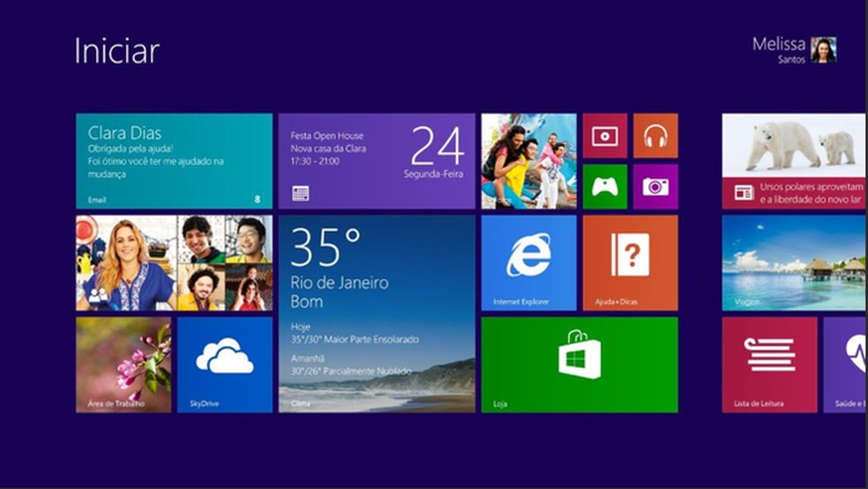Viewport: 868px width, 489px height.
Task: Open the Saúde health tile
Action: click(845, 365)
